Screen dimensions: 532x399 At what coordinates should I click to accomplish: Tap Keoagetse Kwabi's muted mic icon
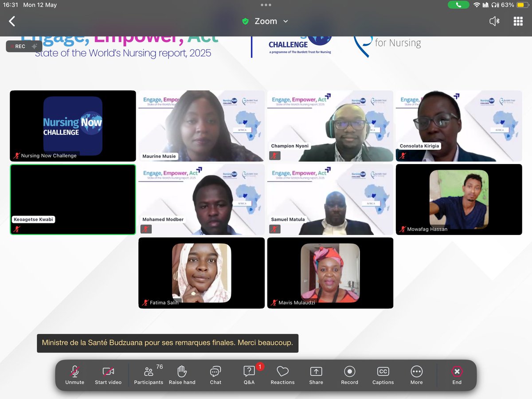tap(17, 229)
